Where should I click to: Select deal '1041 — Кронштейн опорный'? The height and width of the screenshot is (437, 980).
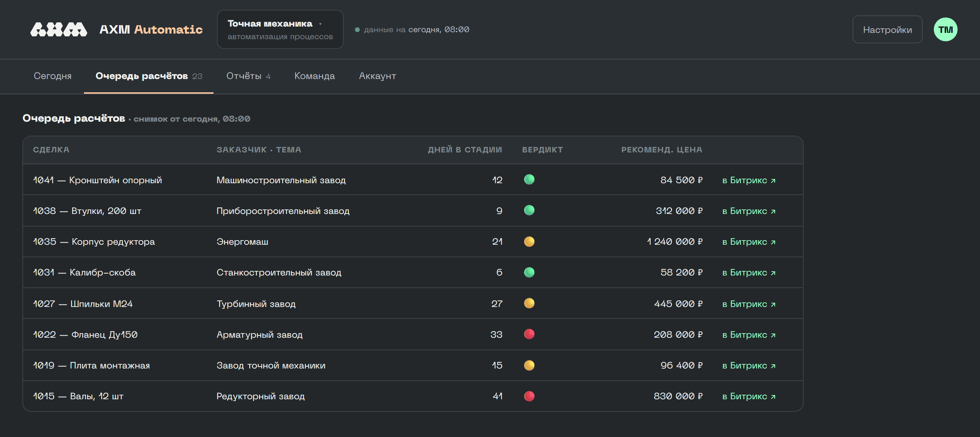point(97,180)
